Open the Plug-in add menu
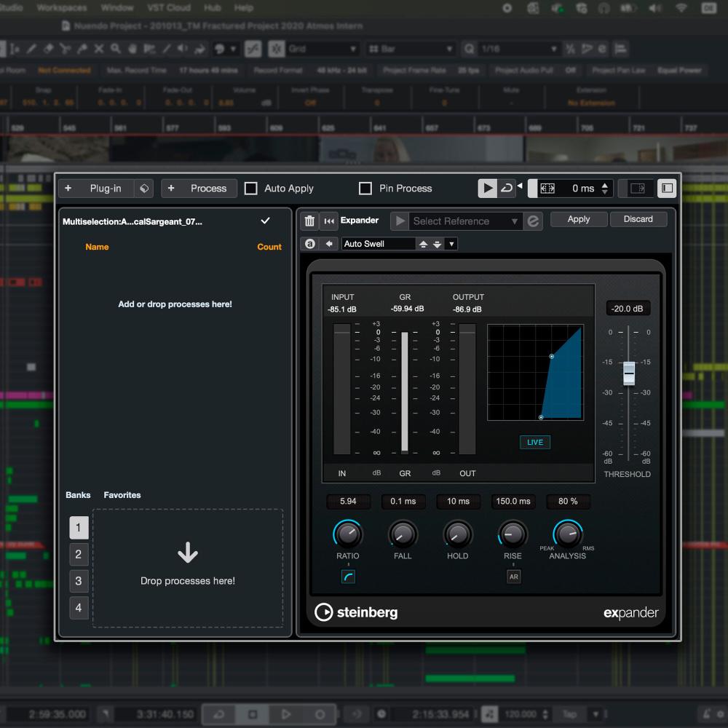 pyautogui.click(x=97, y=189)
